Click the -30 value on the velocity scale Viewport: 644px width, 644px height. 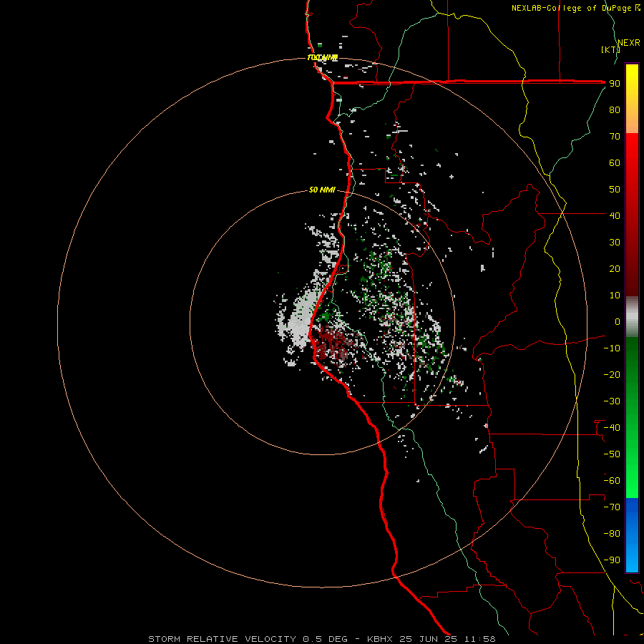tap(612, 401)
